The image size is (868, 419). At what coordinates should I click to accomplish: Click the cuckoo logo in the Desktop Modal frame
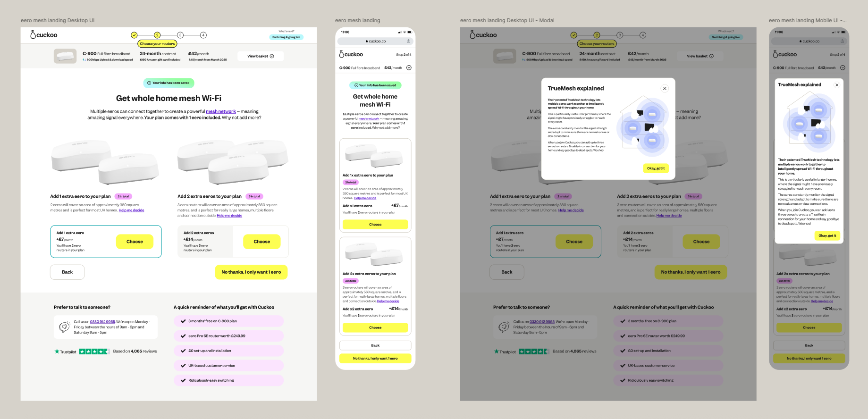(x=483, y=35)
